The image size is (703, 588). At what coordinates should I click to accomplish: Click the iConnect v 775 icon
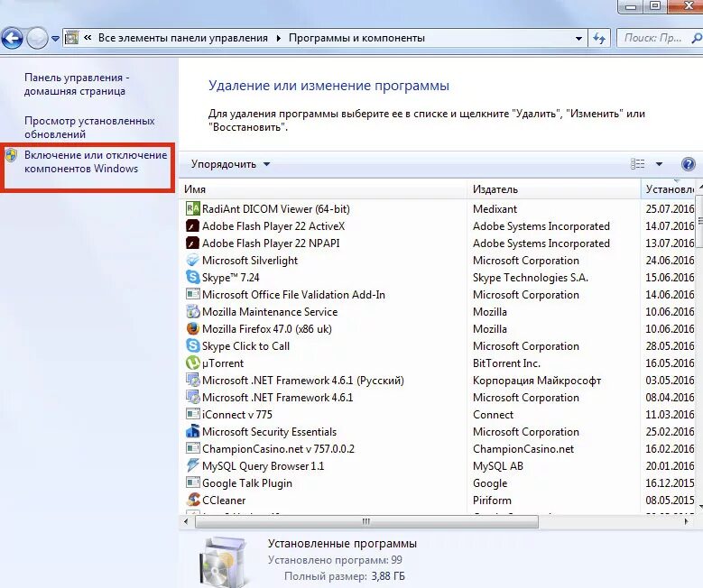(193, 414)
